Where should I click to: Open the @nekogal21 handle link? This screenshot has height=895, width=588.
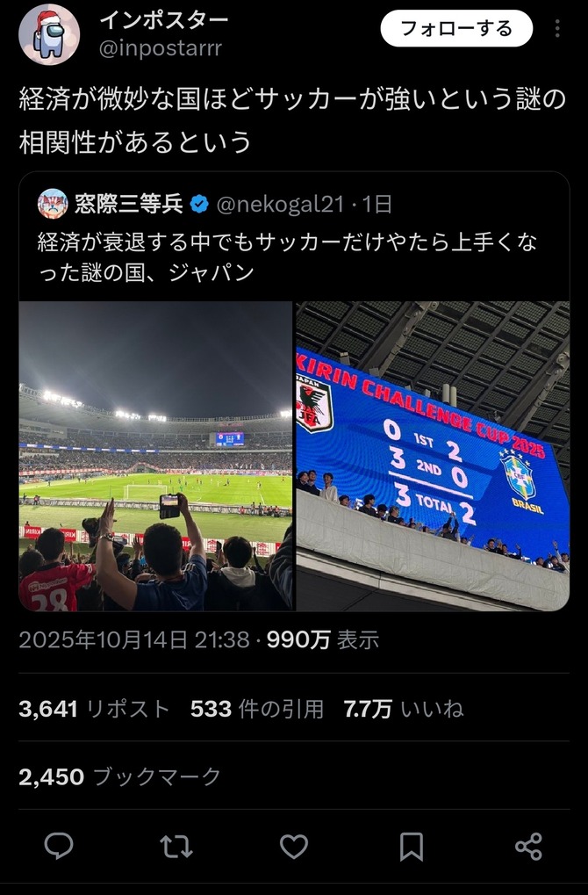[x=280, y=204]
